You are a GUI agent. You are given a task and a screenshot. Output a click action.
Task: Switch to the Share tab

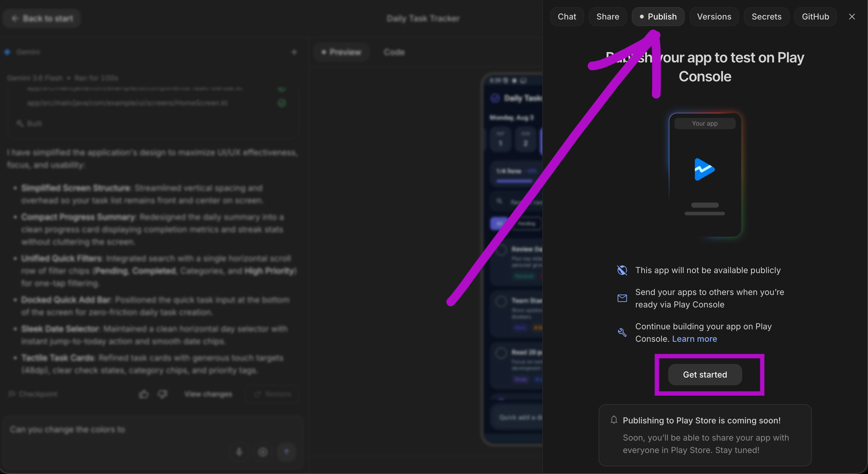[607, 17]
